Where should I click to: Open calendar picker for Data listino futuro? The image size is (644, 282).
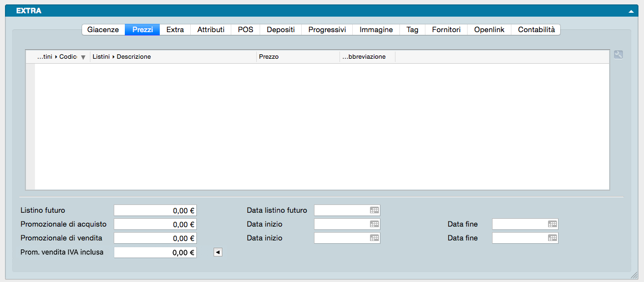[374, 211]
